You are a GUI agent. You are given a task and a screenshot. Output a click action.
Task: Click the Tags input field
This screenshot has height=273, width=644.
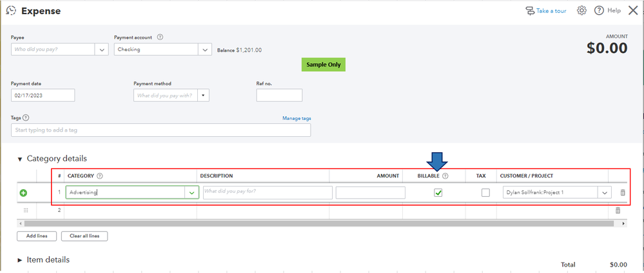click(161, 130)
